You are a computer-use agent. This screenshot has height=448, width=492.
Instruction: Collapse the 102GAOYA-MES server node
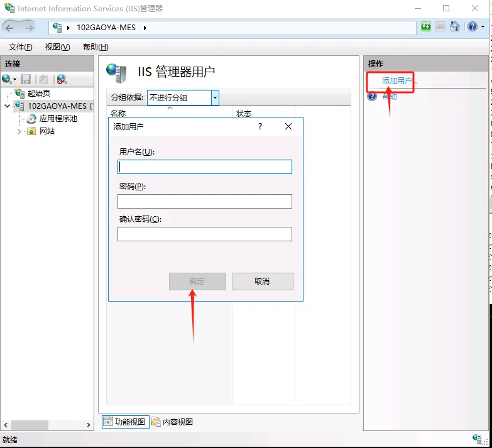7,106
